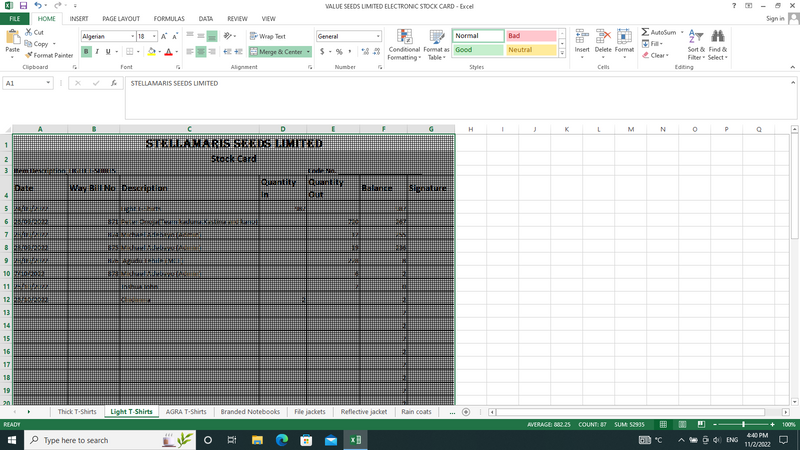Open the Thick T-Shirts sheet tab

coord(77,412)
